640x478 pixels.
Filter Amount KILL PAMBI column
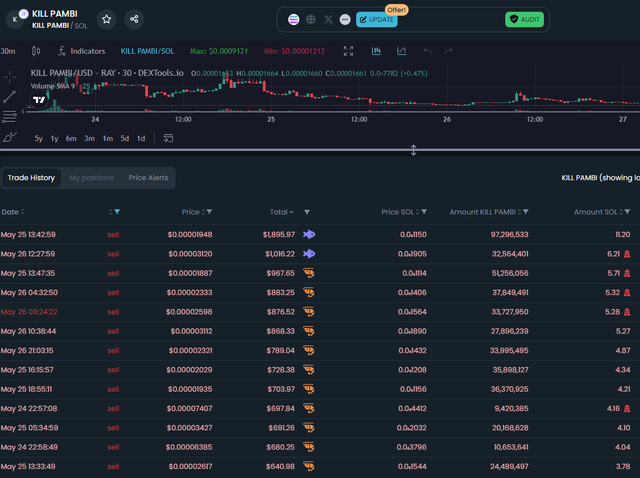click(x=526, y=212)
